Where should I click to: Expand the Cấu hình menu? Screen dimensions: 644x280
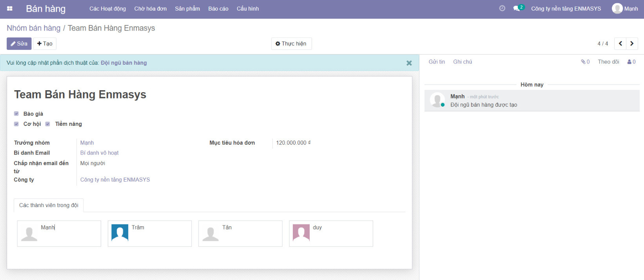pos(247,9)
